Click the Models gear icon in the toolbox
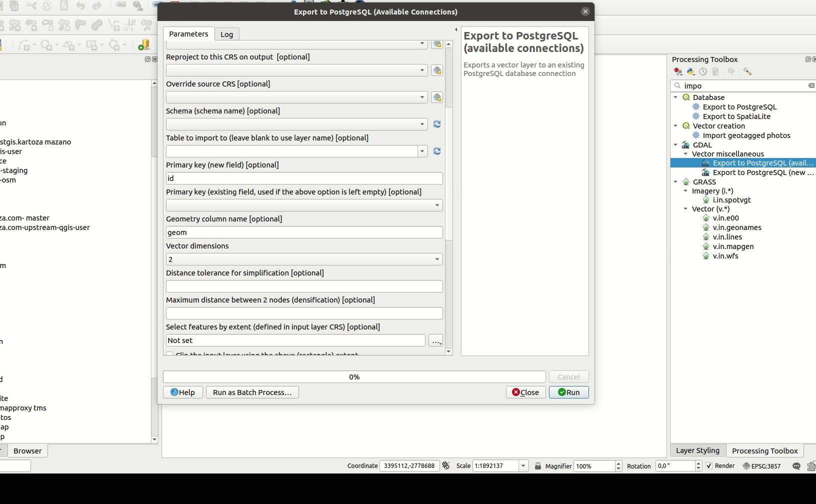 coord(678,71)
